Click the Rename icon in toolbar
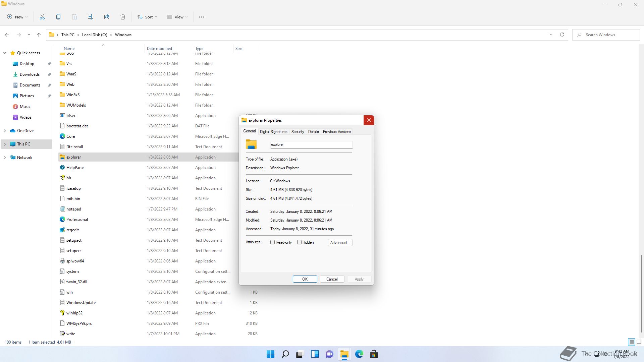 coord(91,17)
